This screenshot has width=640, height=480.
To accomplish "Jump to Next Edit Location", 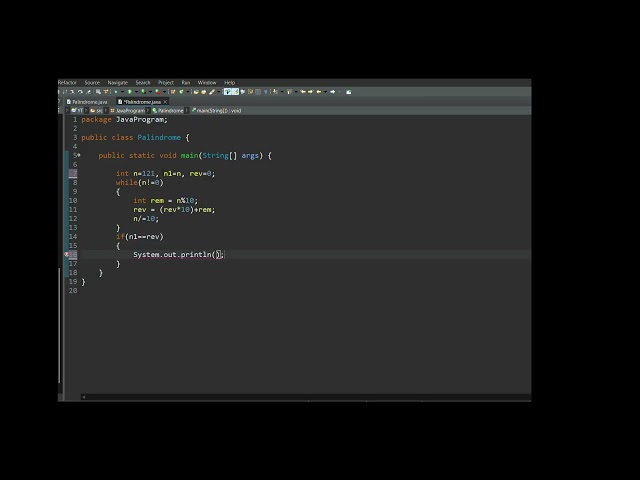I will [x=311, y=92].
